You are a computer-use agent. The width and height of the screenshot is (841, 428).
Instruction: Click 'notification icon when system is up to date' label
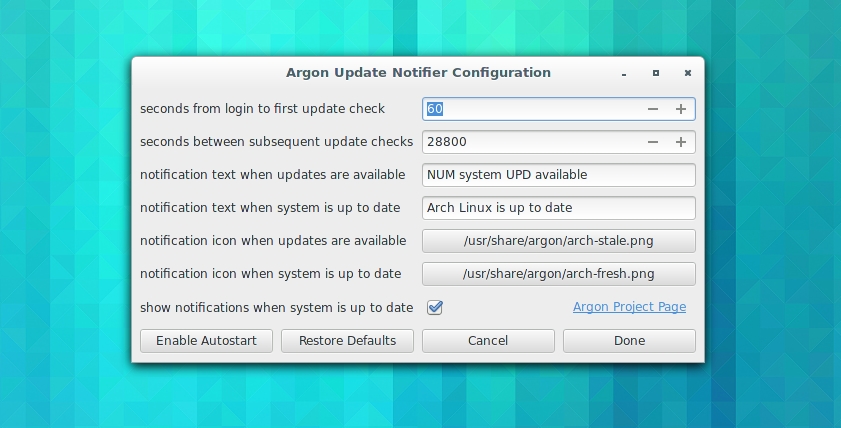point(270,274)
